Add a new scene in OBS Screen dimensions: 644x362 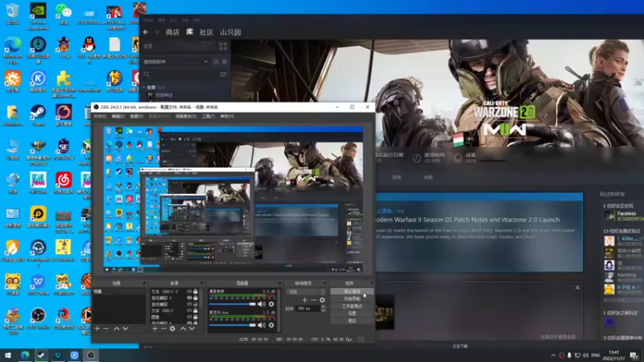coord(97,329)
